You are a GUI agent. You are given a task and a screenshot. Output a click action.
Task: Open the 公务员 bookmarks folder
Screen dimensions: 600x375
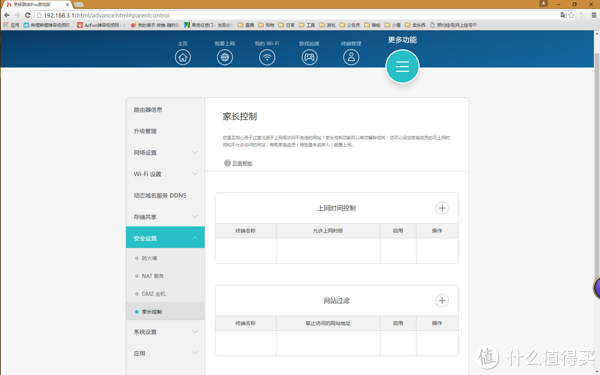pos(350,25)
